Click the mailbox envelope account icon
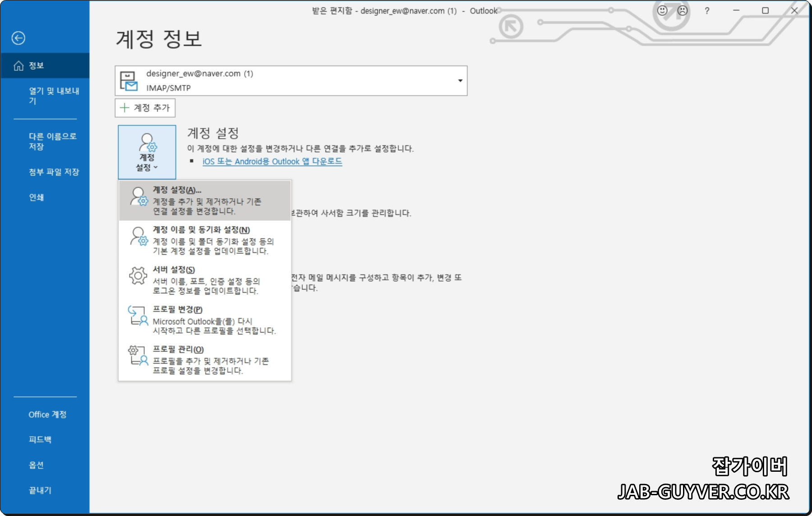The image size is (812, 516). coord(129,81)
